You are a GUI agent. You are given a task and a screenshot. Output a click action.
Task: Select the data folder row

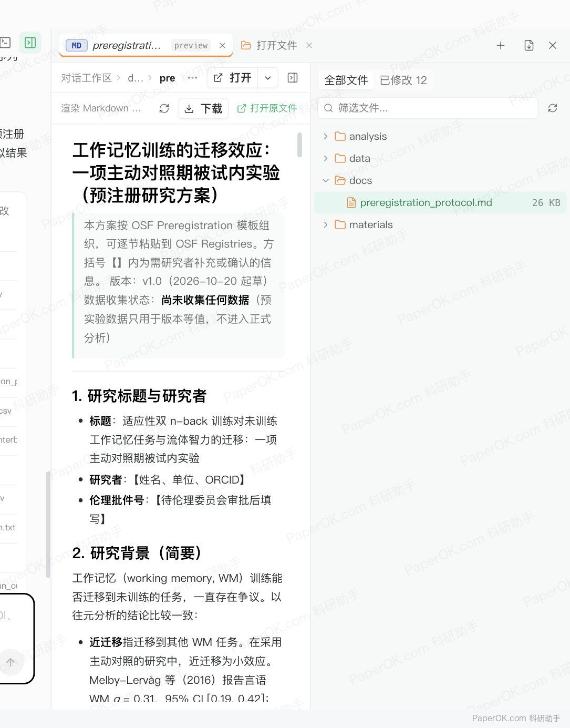pyautogui.click(x=440, y=159)
